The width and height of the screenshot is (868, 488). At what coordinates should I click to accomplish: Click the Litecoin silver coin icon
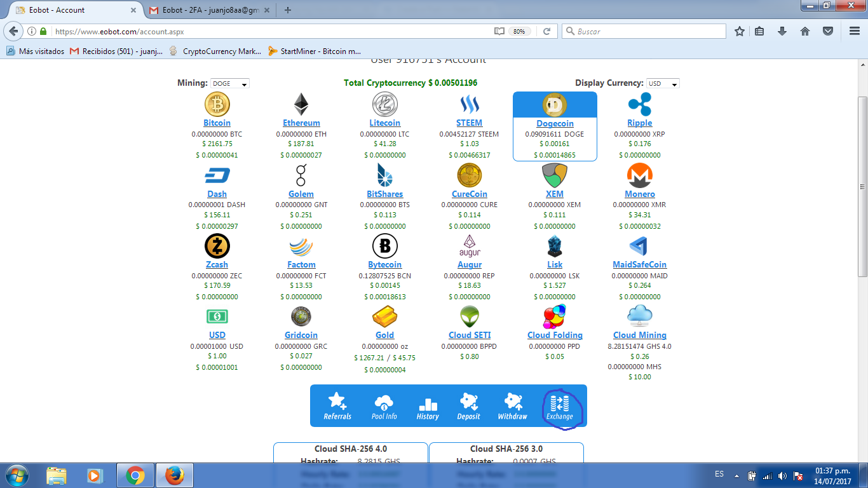(x=384, y=105)
